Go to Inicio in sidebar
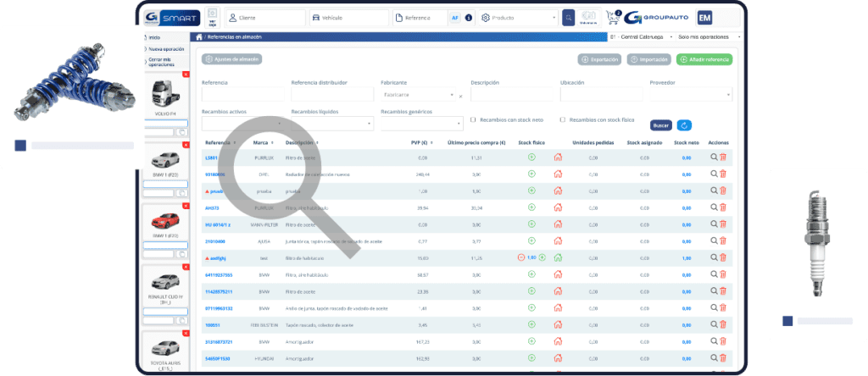The width and height of the screenshot is (868, 376). click(154, 37)
